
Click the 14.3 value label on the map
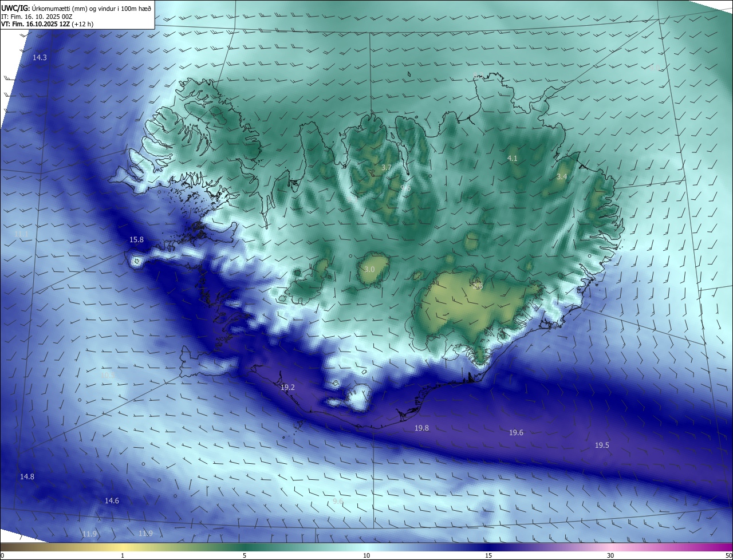[x=40, y=58]
